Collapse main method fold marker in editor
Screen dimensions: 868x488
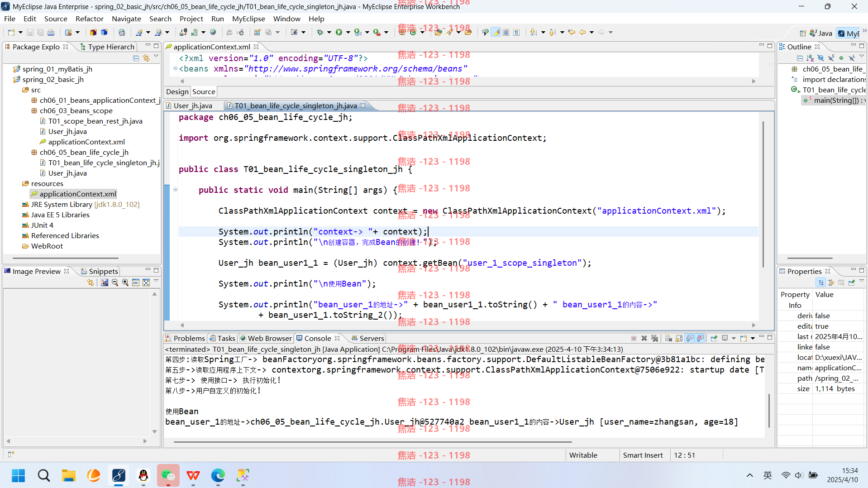[175, 190]
